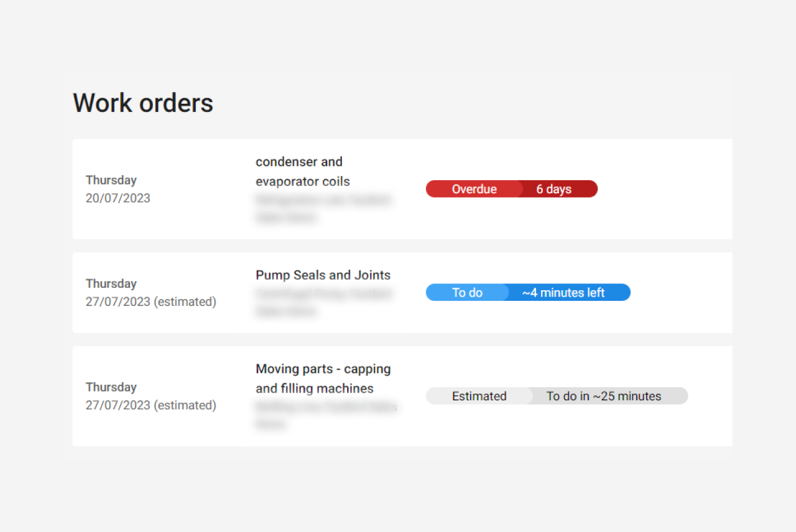Select the Moving parts work order title
This screenshot has width=796, height=532.
[323, 378]
